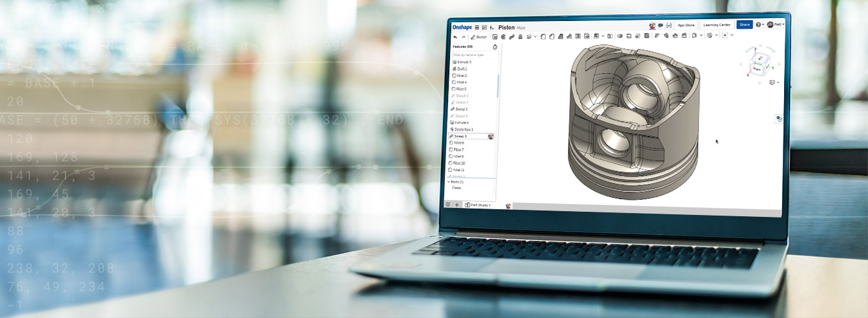Viewport: 868px width, 318px height.
Task: Click the Onshape logo
Action: [x=462, y=27]
